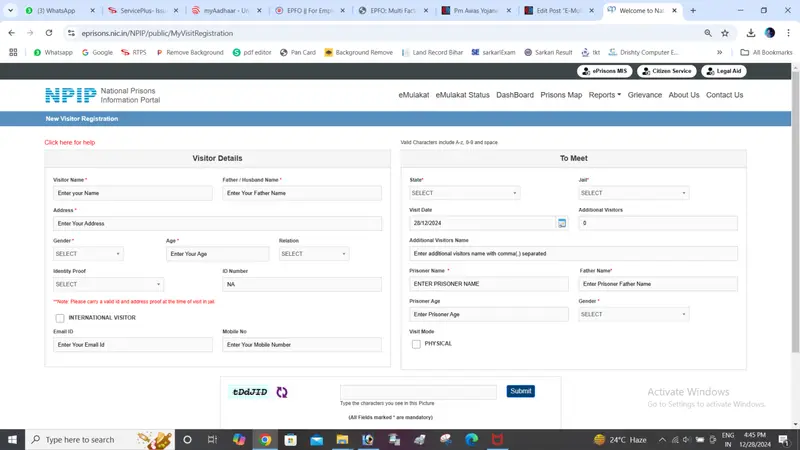View site information icon in address bar

[x=71, y=33]
